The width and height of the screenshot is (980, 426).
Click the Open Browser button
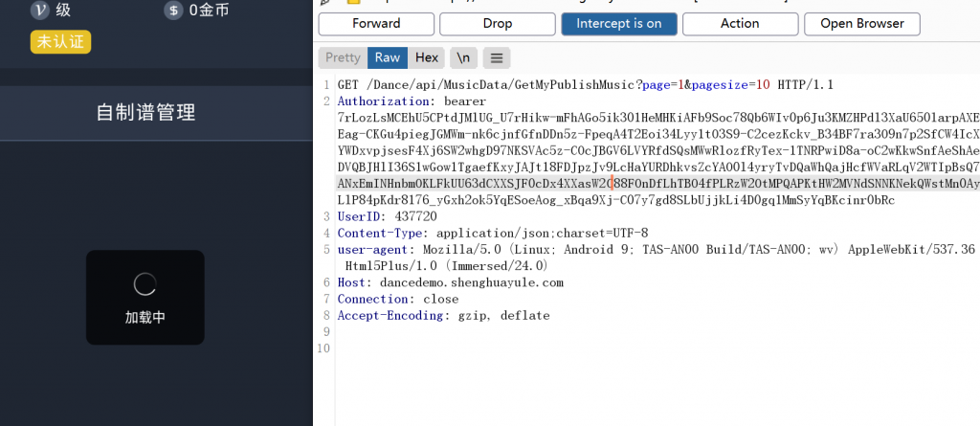coord(861,24)
